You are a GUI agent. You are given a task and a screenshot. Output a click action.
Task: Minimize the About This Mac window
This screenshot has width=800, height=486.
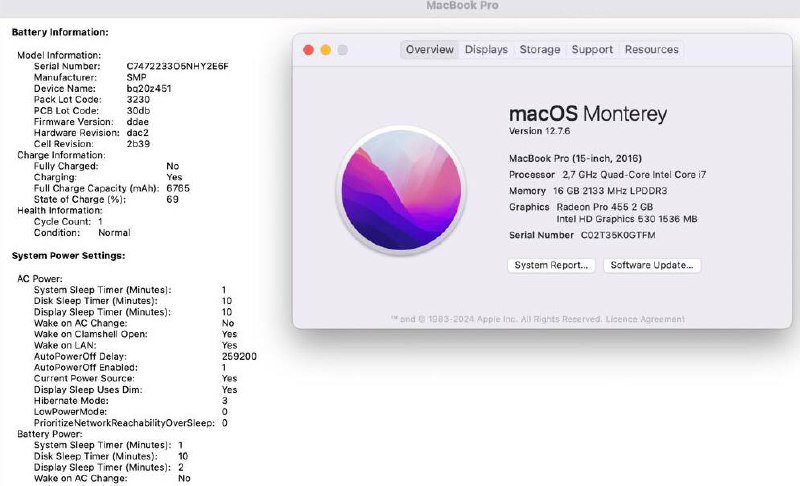325,50
